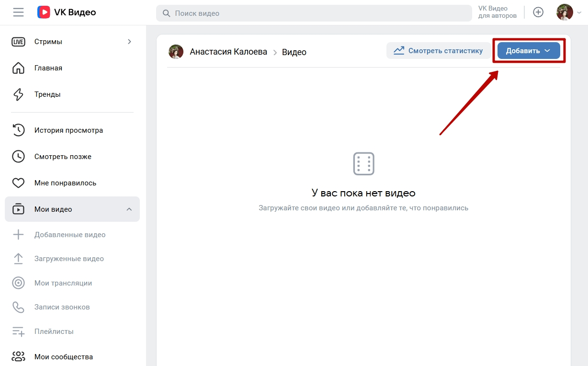Click the Мои трансляции broadcast icon
The image size is (588, 366).
point(18,283)
